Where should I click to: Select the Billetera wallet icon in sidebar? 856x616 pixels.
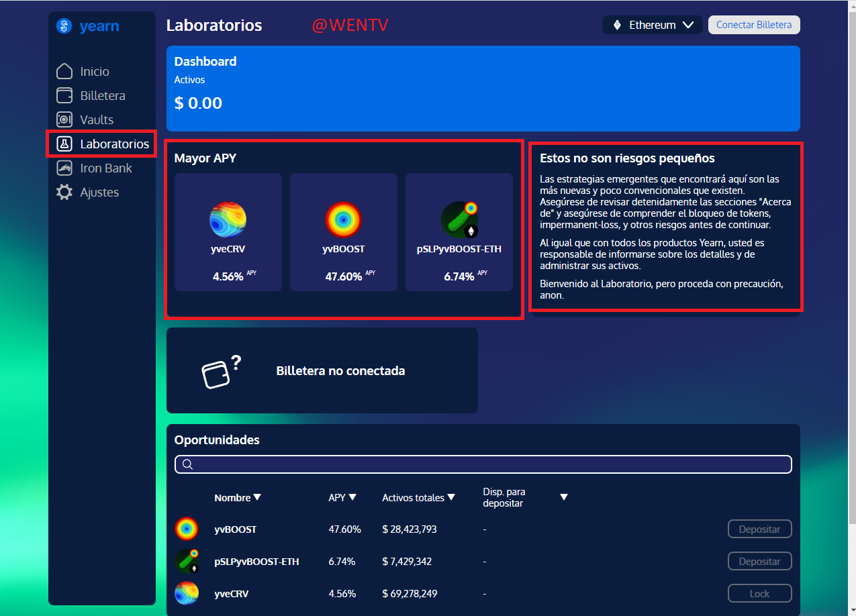64,95
